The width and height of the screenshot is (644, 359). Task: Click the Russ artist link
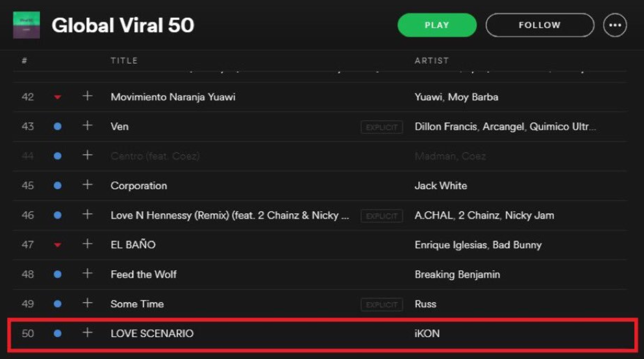425,304
